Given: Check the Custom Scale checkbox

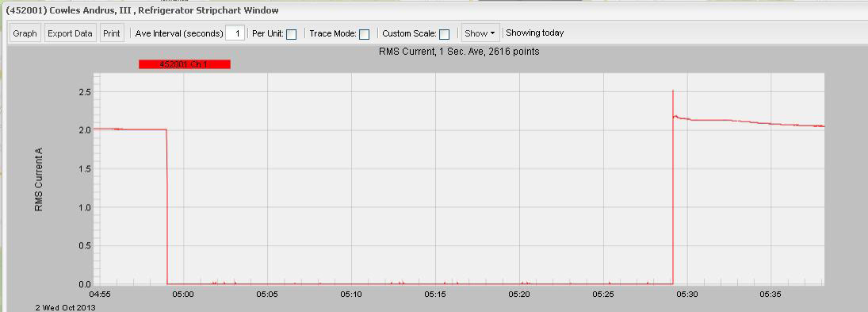Looking at the screenshot, I should 444,34.
